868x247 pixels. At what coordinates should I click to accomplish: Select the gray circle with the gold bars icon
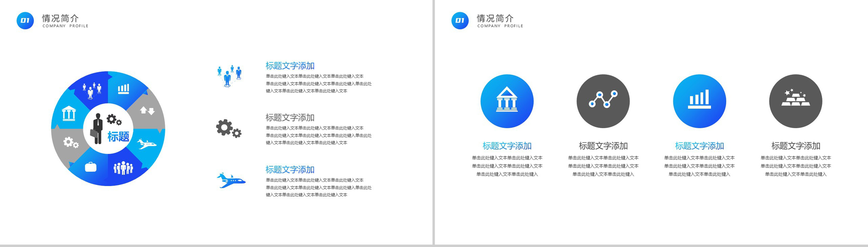(795, 101)
